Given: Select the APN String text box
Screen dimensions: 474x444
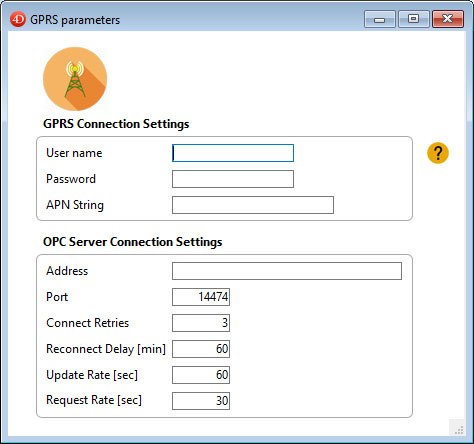Looking at the screenshot, I should click(x=253, y=205).
